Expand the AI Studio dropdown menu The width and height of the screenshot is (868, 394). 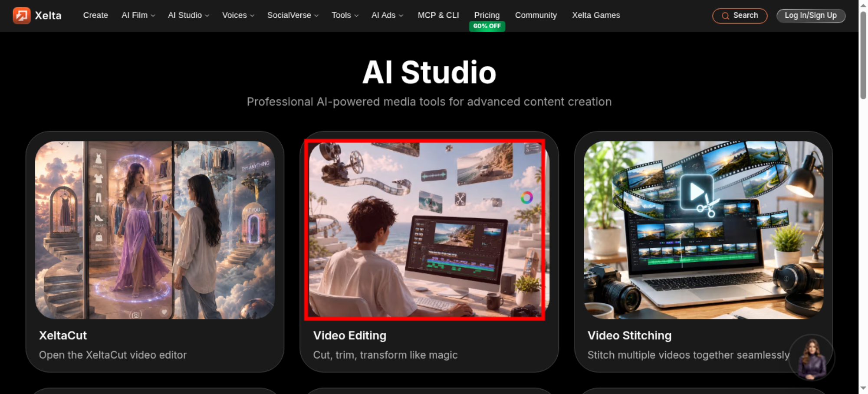tap(188, 15)
